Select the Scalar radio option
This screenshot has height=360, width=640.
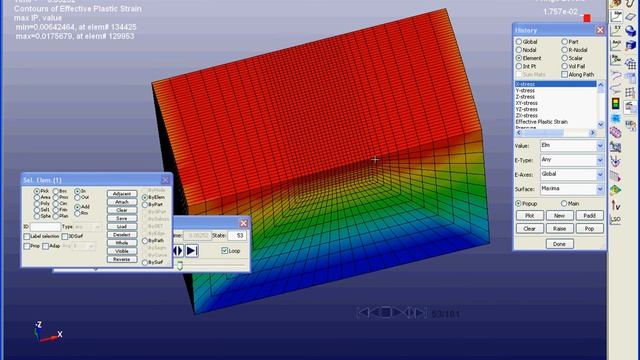pyautogui.click(x=564, y=58)
